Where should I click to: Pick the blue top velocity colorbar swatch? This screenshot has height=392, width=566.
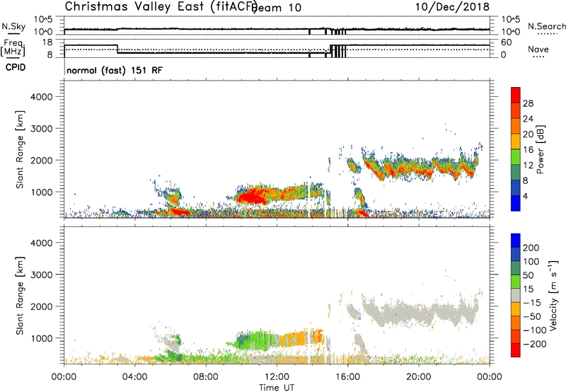tap(516, 241)
